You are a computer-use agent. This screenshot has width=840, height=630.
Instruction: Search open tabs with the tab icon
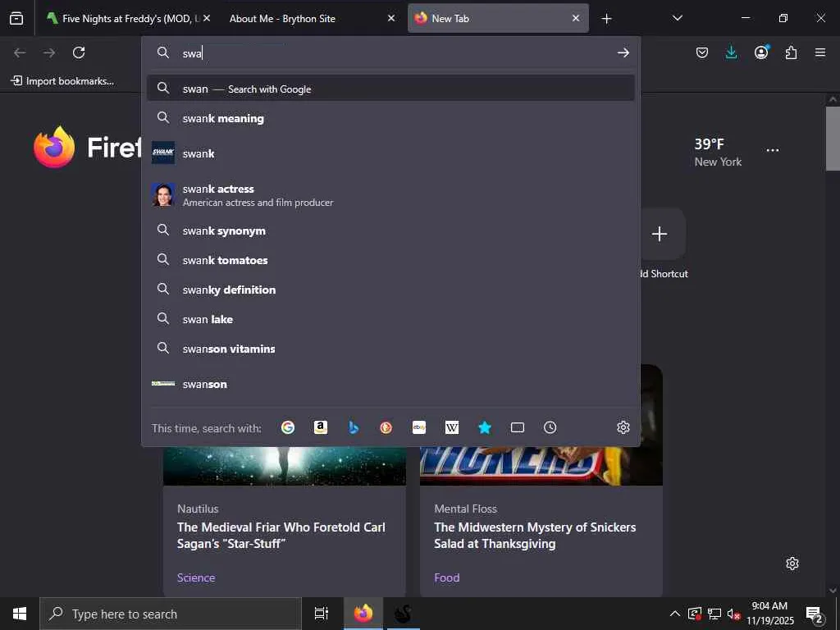tap(518, 427)
